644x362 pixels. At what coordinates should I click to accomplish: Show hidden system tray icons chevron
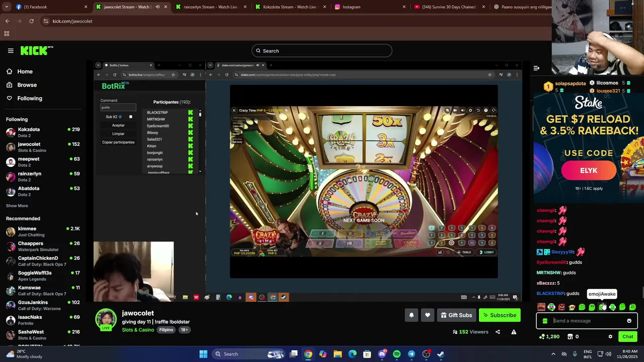553,354
